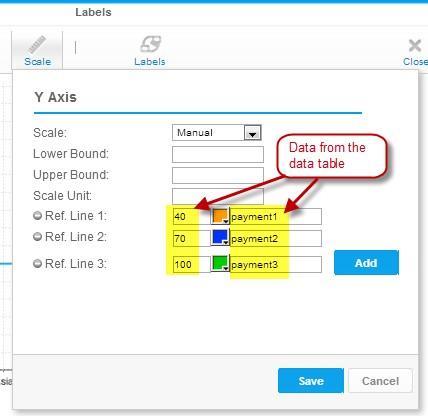Select the Scale ruler icon
The height and width of the screenshot is (416, 428).
click(x=37, y=45)
